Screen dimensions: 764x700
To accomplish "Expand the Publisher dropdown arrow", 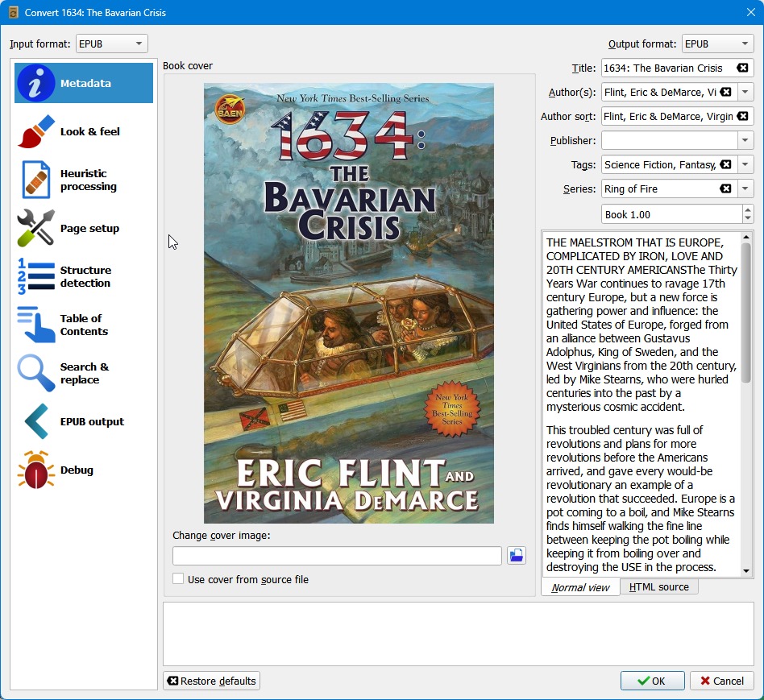I will click(x=745, y=140).
